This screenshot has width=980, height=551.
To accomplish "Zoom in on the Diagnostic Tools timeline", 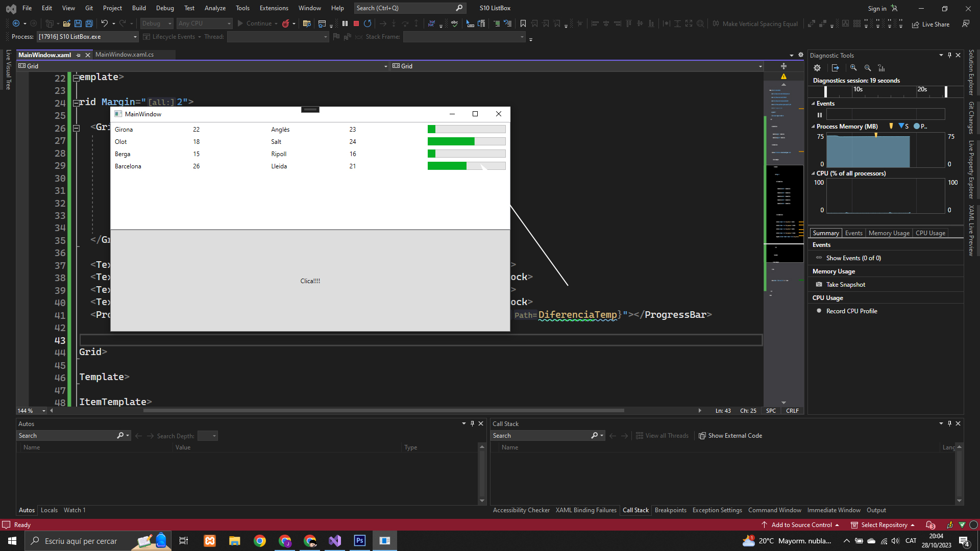I will click(853, 68).
